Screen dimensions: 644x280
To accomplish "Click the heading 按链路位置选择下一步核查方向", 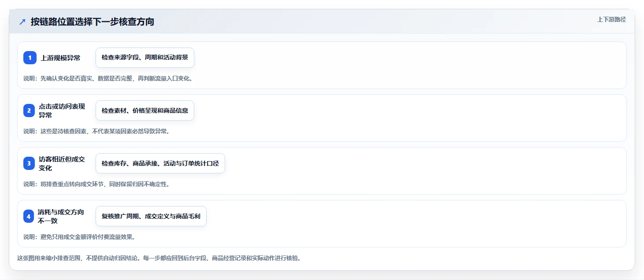I will (93, 22).
